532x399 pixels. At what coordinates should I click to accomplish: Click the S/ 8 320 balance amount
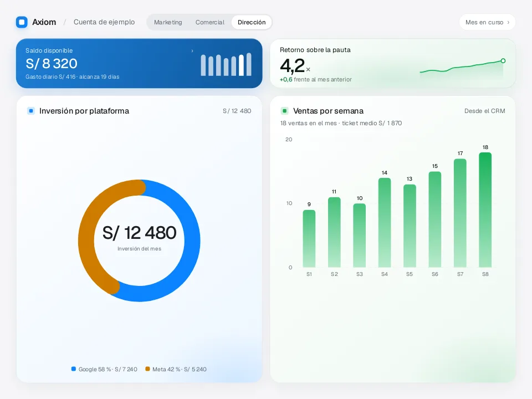click(x=52, y=63)
